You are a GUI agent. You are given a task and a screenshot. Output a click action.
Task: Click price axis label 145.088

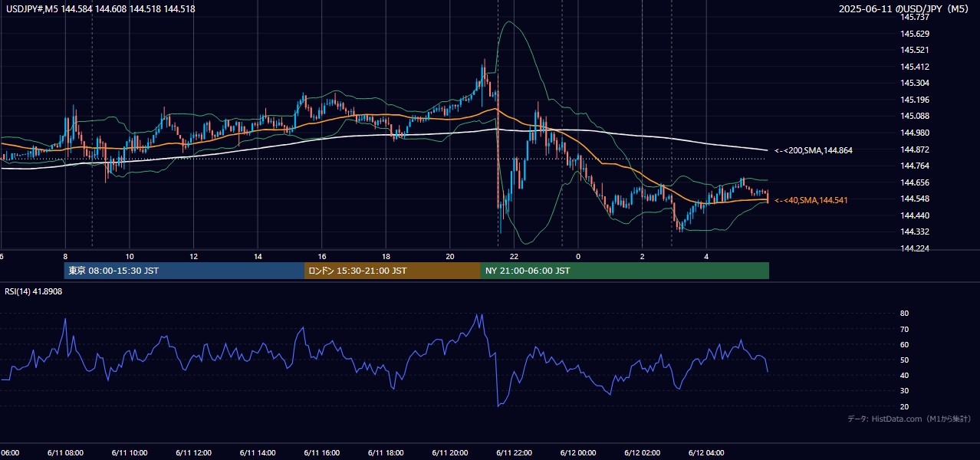pos(915,116)
